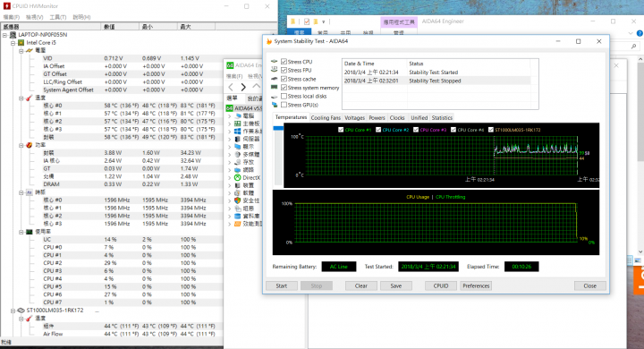
Task: Click the HWMonitor red app icon
Action: point(6,5)
